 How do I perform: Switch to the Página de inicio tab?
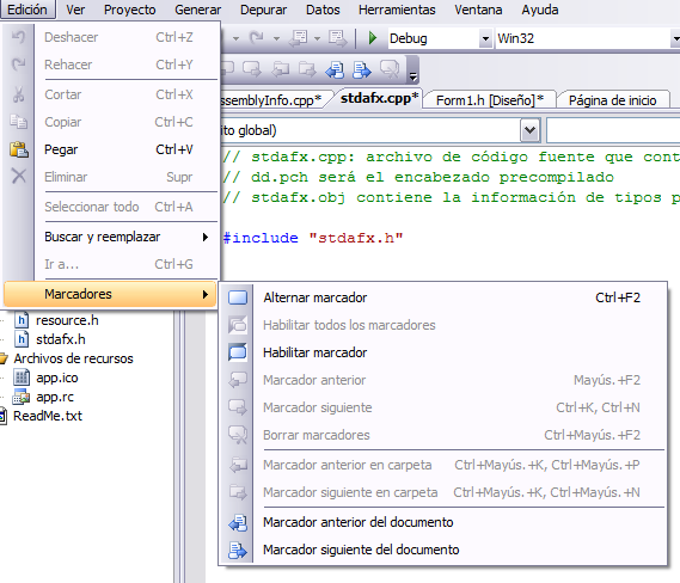coord(612,100)
